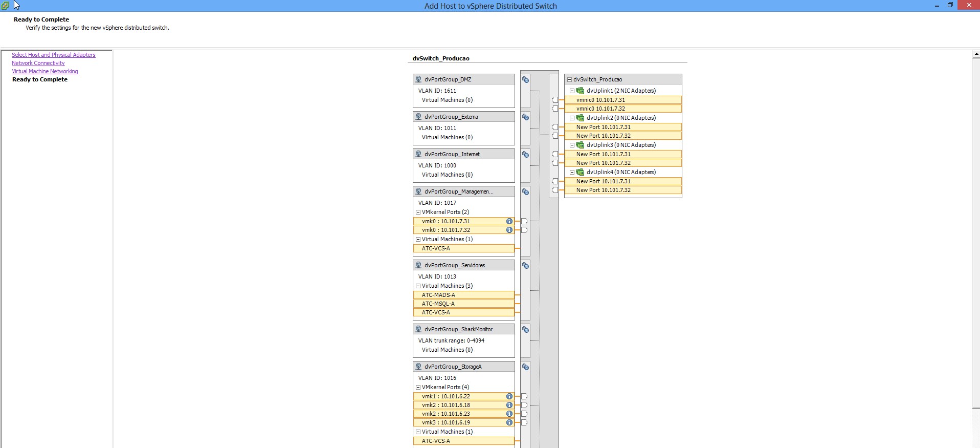
Task: Collapse Virtual Machines (3) under Servidores
Action: (418, 286)
